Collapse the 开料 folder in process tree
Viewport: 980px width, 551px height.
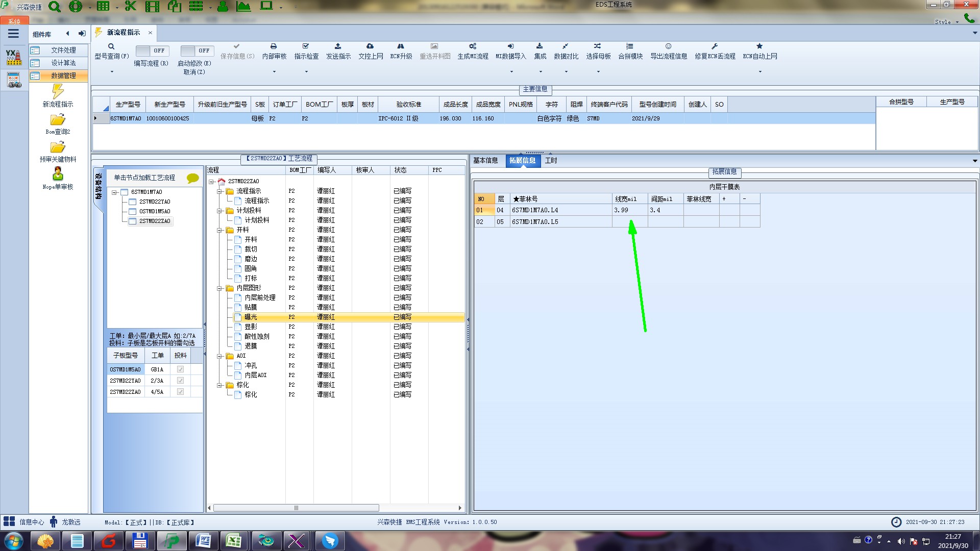pyautogui.click(x=219, y=230)
